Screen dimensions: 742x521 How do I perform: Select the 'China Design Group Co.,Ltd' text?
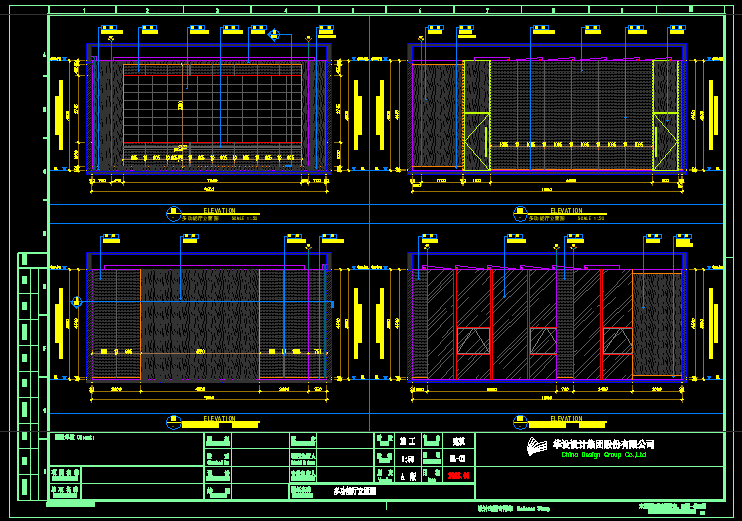[x=604, y=455]
